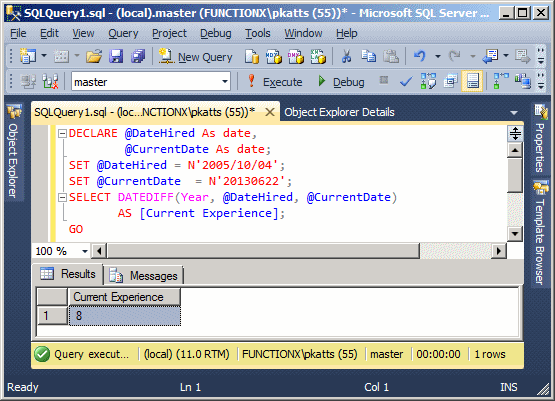The width and height of the screenshot is (555, 401).
Task: Click the Save All icon
Action: (x=138, y=56)
